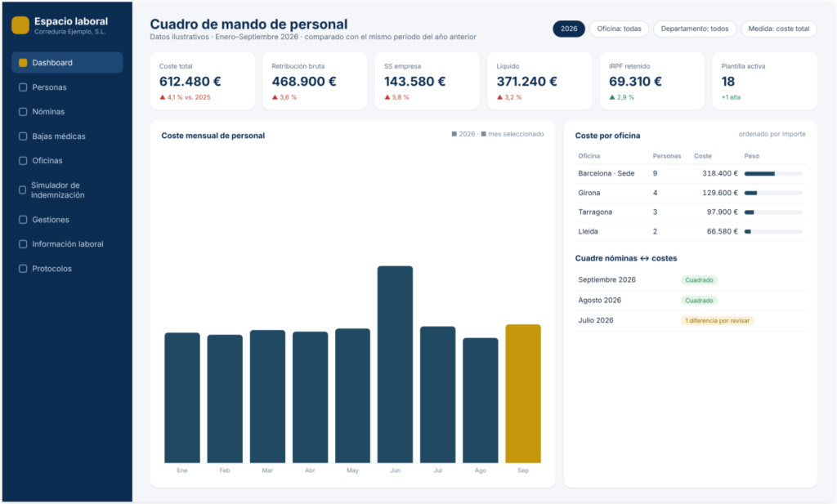Click the square icon beside Nóminas
837x504 pixels.
(x=23, y=111)
